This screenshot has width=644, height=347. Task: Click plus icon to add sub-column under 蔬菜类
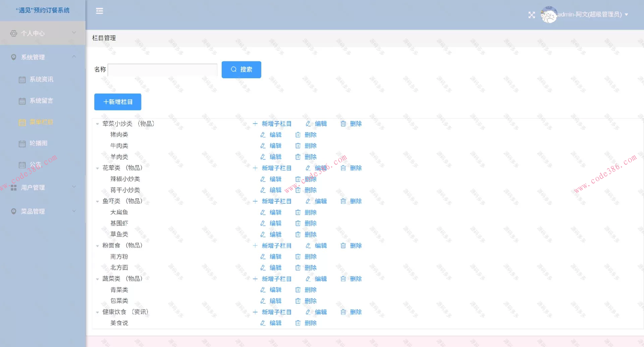[x=255, y=279]
